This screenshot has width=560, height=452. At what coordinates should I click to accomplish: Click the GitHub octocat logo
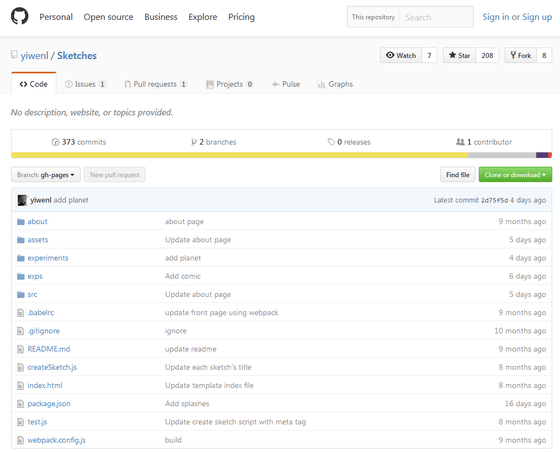pos(19,16)
